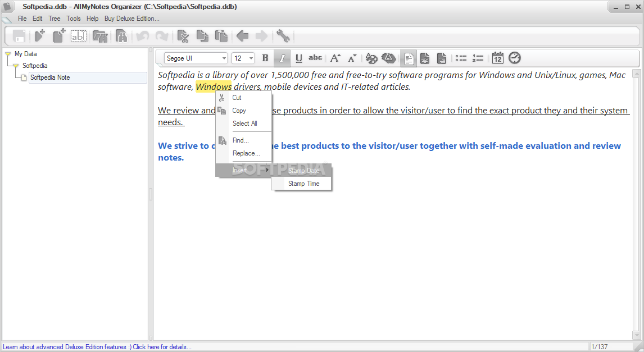Collapse the My Data tree node
The height and width of the screenshot is (352, 644).
7,54
